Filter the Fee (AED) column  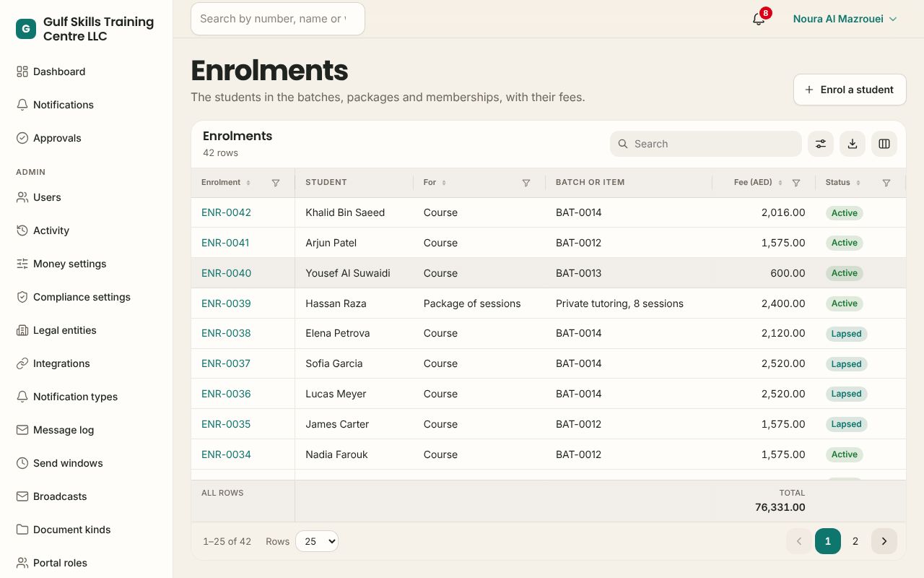(796, 183)
